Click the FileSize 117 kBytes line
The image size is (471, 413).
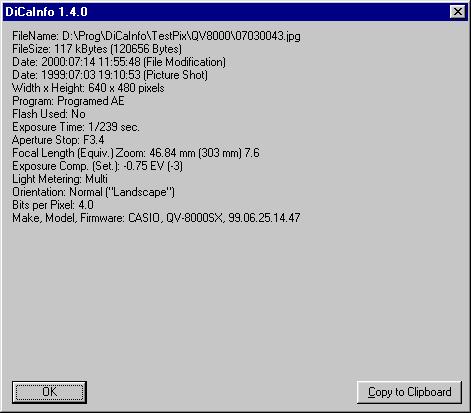[97, 49]
